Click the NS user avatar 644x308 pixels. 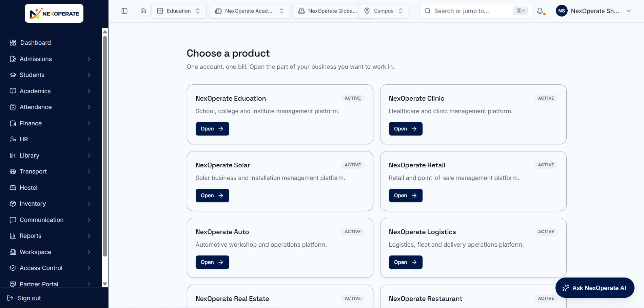click(562, 11)
